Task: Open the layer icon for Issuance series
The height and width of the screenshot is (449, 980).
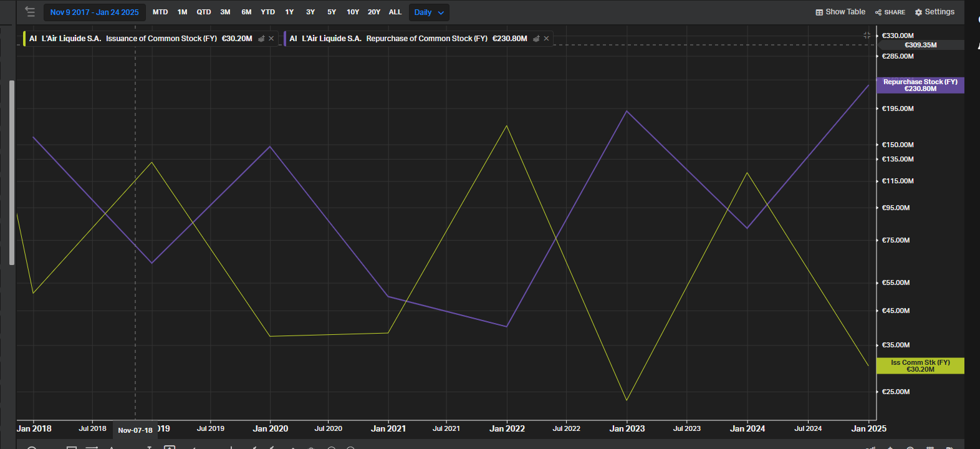Action: pyautogui.click(x=262, y=39)
